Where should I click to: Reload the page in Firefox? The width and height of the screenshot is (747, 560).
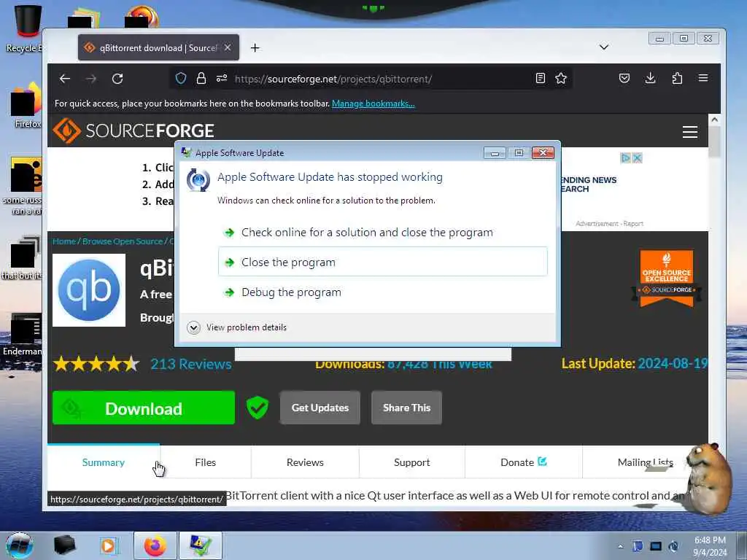pyautogui.click(x=117, y=79)
